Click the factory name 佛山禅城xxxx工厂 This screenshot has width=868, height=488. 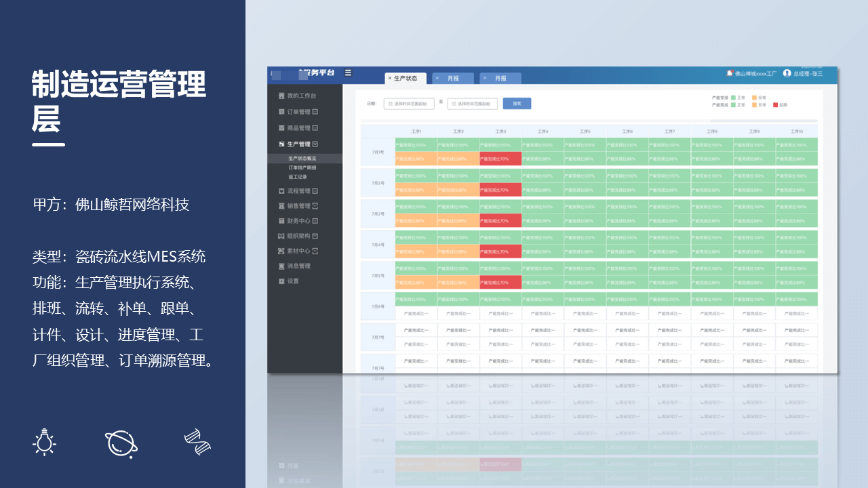point(756,73)
